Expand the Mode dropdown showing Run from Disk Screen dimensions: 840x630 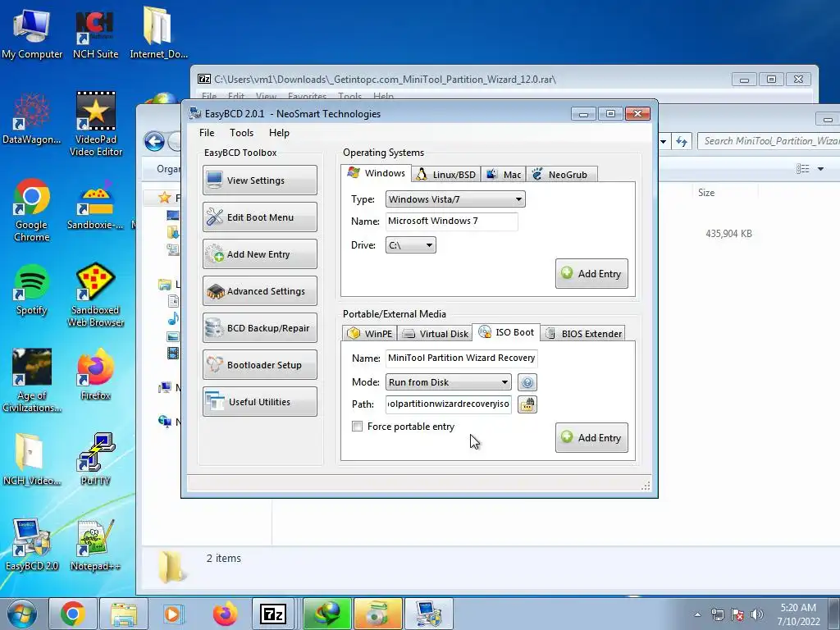[449, 382]
